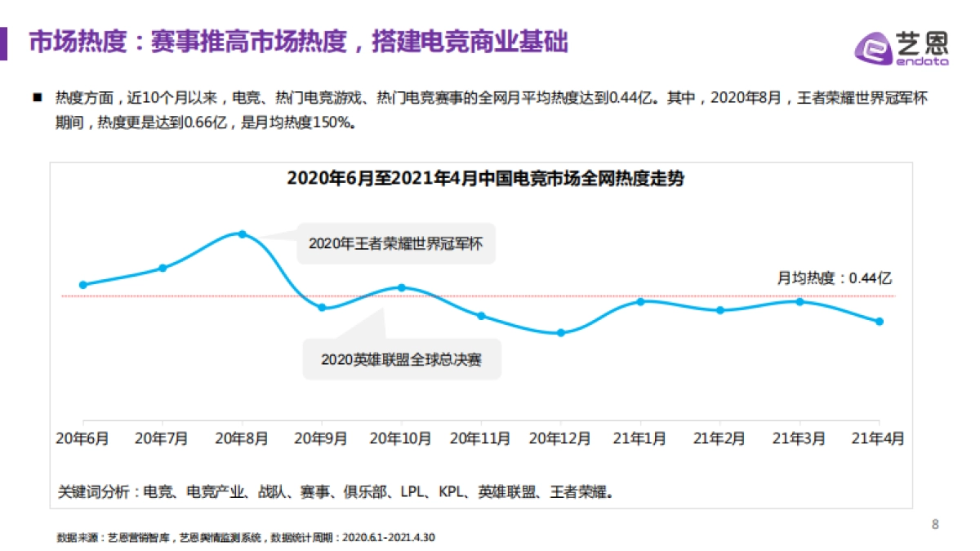Click the lowest data point at 20年12月
Image resolution: width=980 pixels, height=551 pixels.
[560, 332]
